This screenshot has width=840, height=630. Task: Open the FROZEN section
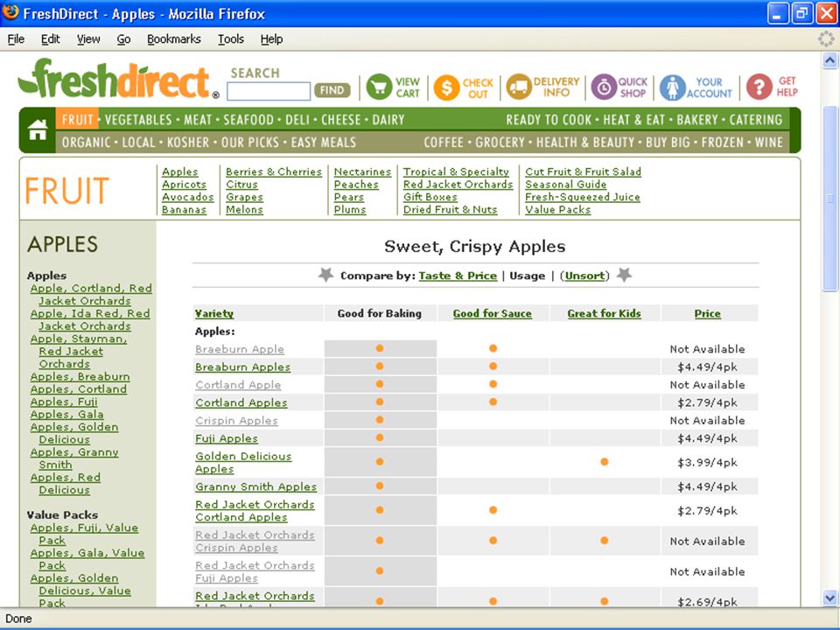tap(723, 143)
